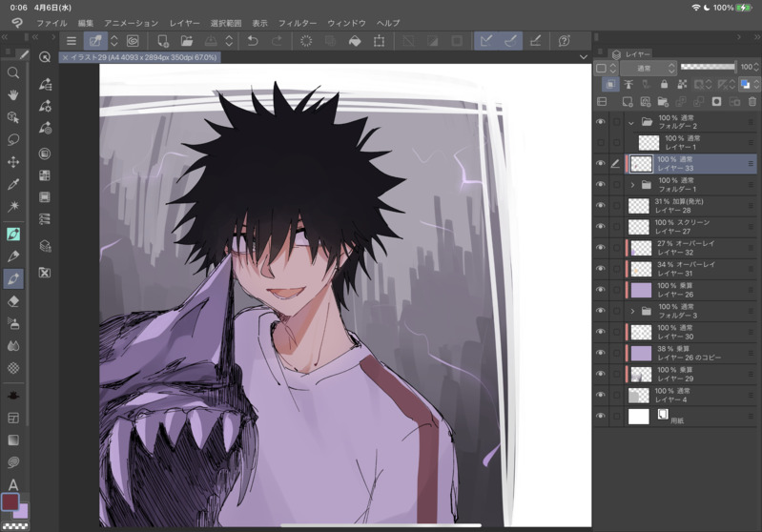
Task: Open the canvas tab list chevron
Action: (583, 57)
